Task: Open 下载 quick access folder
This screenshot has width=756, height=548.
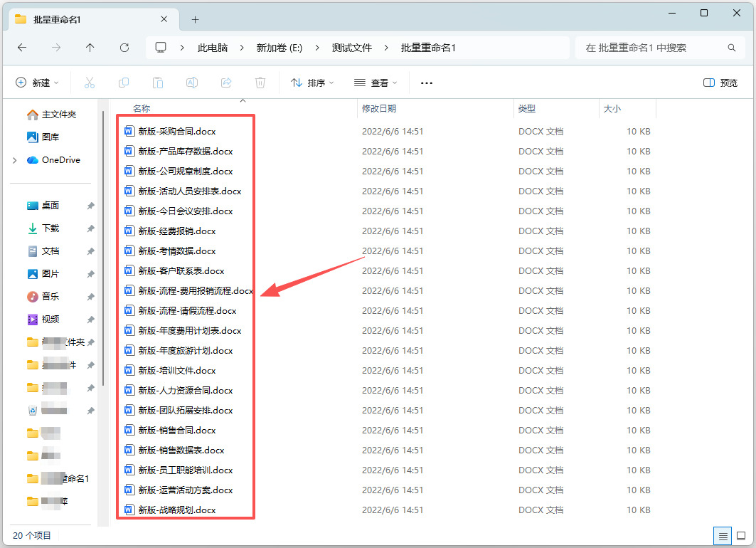Action: click(x=43, y=228)
